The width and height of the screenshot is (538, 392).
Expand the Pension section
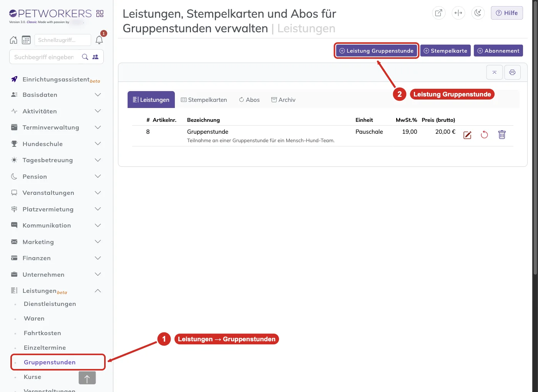(56, 177)
